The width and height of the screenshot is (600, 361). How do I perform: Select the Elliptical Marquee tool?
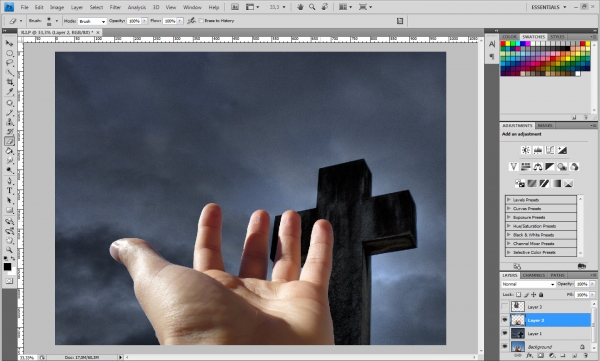point(9,53)
